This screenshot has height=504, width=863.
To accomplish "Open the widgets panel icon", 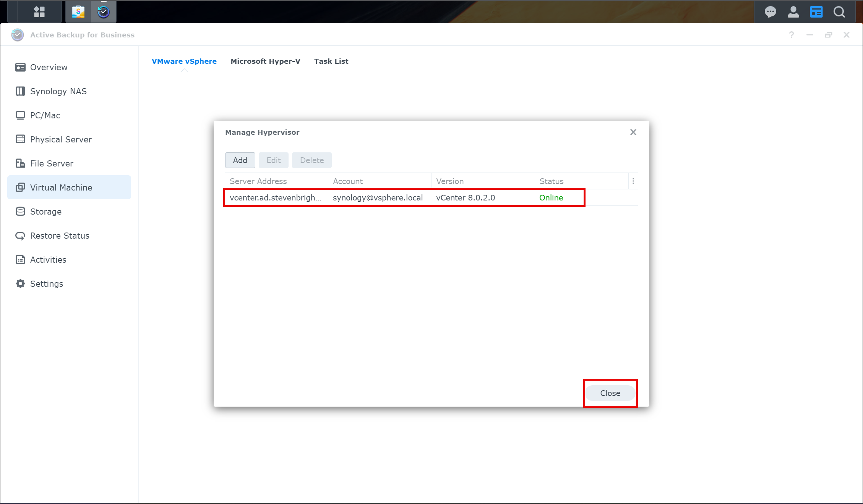I will tap(816, 12).
